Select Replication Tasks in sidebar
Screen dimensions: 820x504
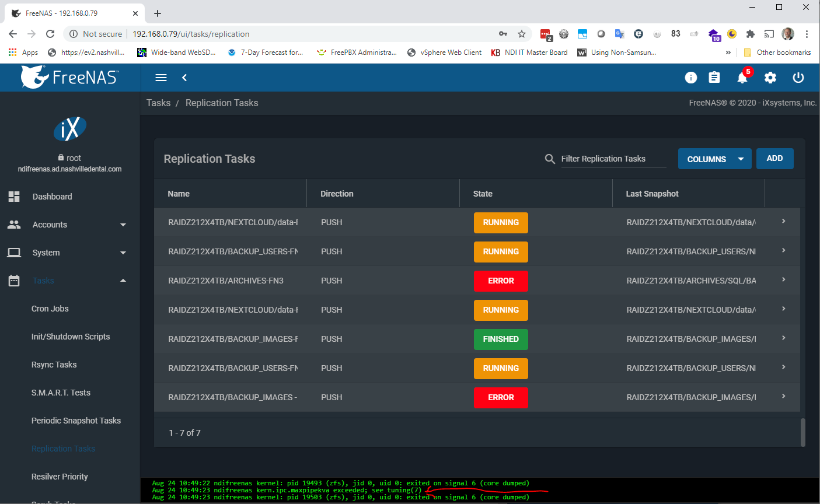point(63,449)
